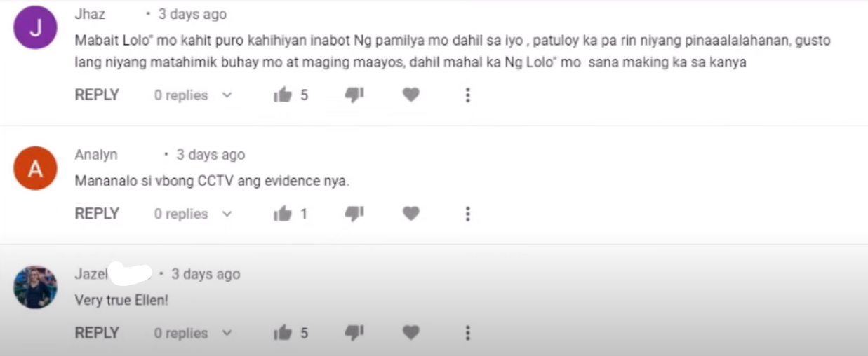This screenshot has width=868, height=356.
Task: Like Analyn's comment with thumbs up
Action: 283,214
